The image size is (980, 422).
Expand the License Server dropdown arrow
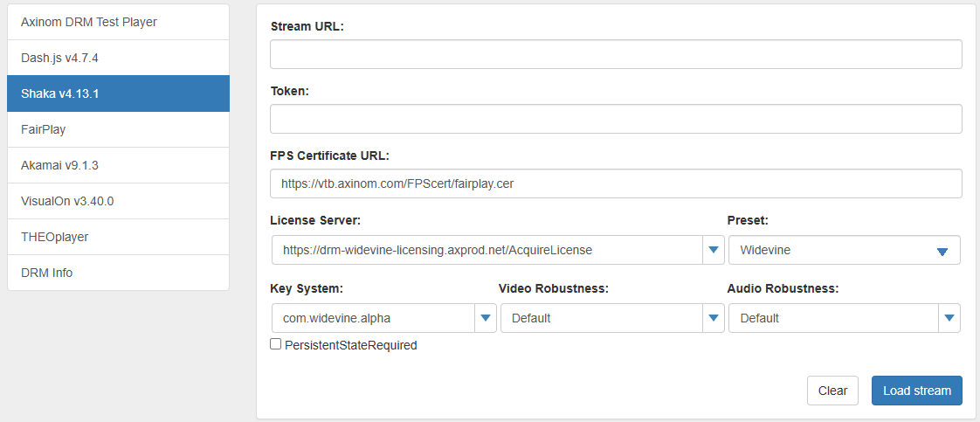click(x=714, y=250)
